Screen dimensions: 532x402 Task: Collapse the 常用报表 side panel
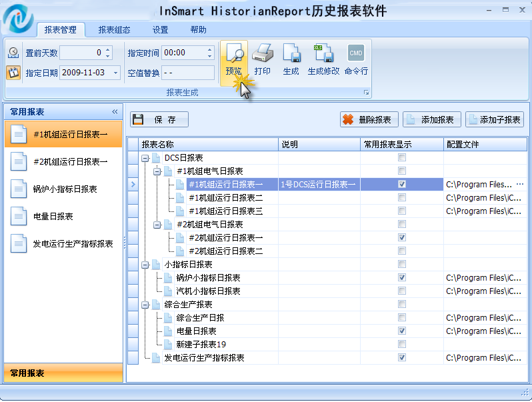(115, 111)
